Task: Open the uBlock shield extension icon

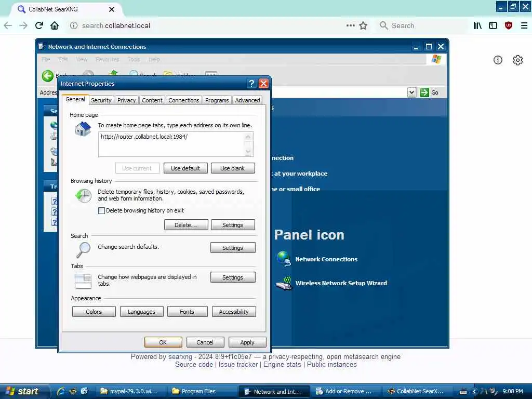Action: [508, 25]
